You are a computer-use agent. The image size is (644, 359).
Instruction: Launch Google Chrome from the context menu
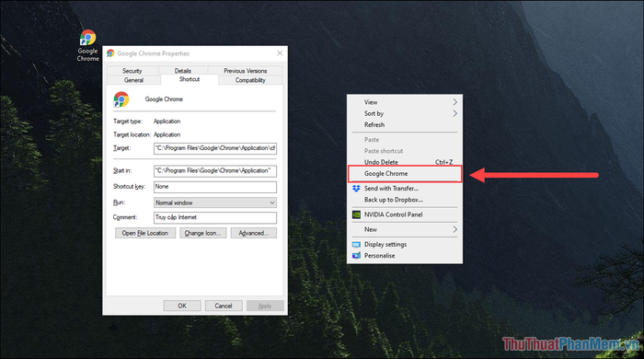click(x=405, y=174)
